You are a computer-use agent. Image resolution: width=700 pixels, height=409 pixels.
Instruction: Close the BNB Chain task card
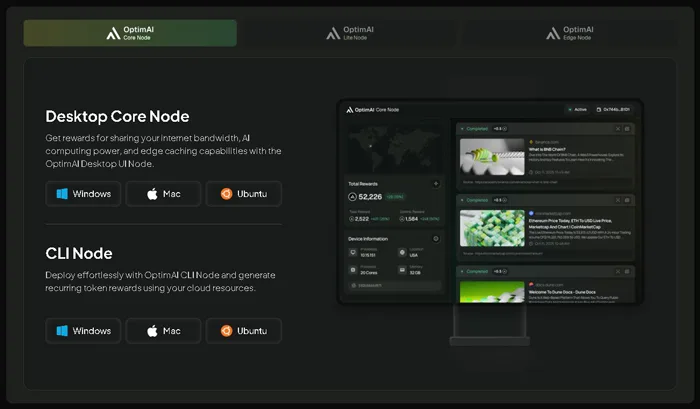coord(618,129)
